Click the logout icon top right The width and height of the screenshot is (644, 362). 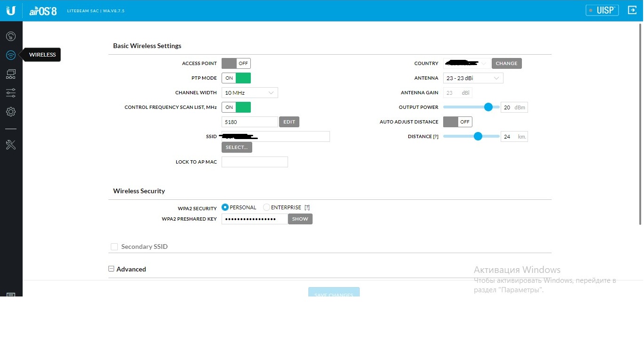pos(632,10)
